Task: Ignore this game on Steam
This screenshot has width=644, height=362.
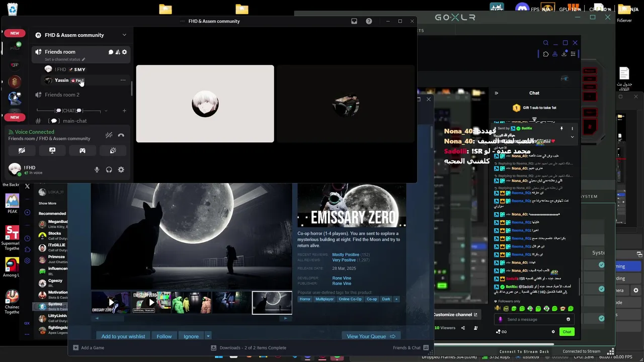Action: tap(191, 336)
